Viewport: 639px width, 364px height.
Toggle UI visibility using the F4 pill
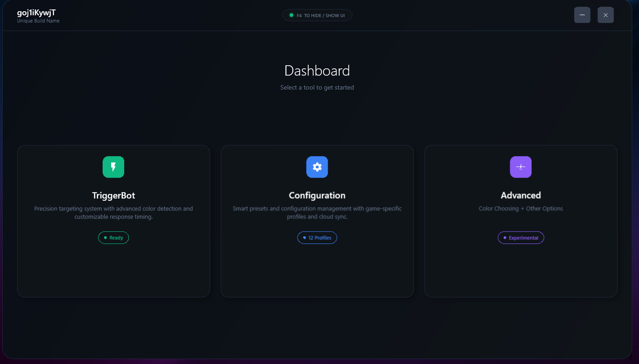(317, 15)
